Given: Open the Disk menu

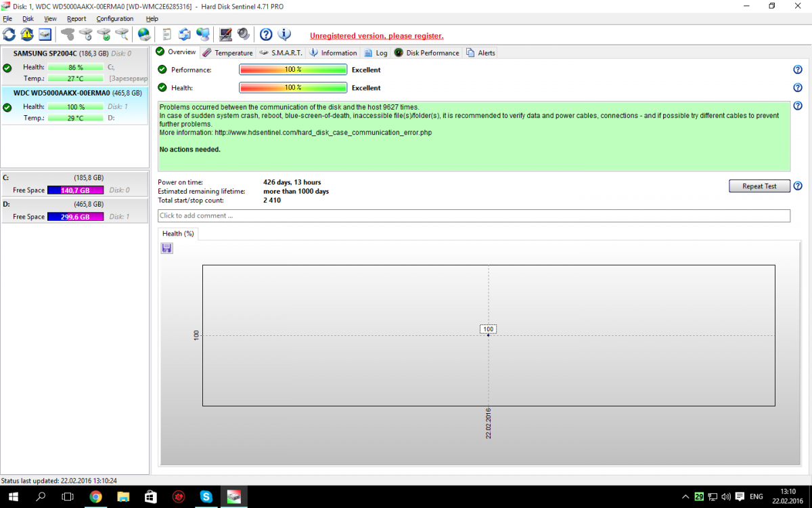Looking at the screenshot, I should click(x=28, y=19).
